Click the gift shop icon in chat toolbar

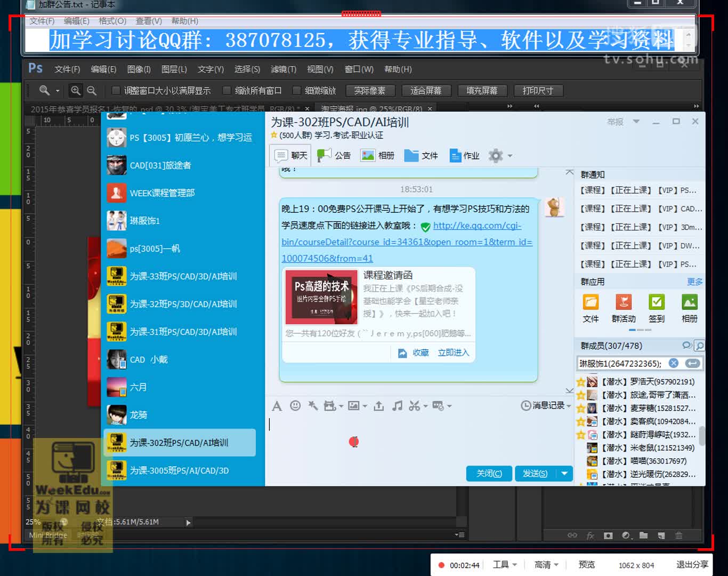point(330,406)
